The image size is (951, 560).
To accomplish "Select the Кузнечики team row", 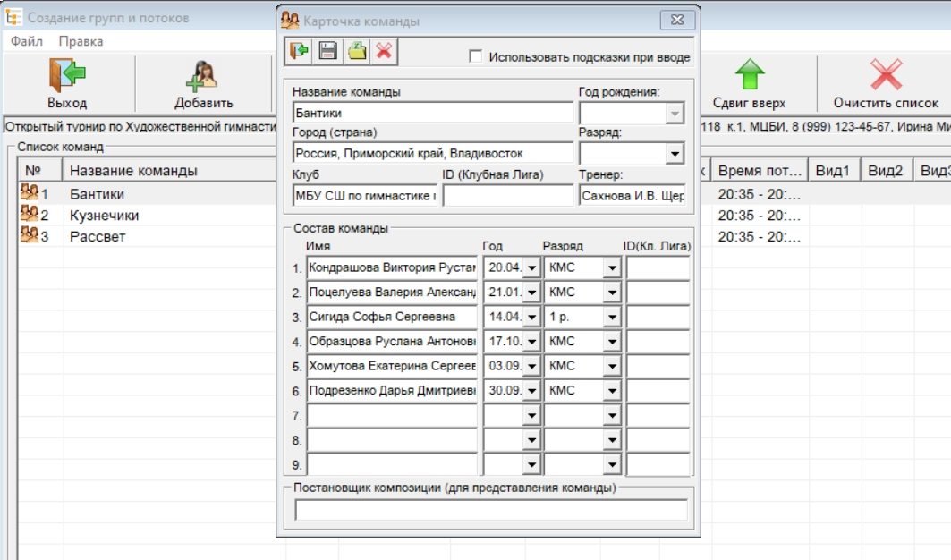I will (104, 216).
